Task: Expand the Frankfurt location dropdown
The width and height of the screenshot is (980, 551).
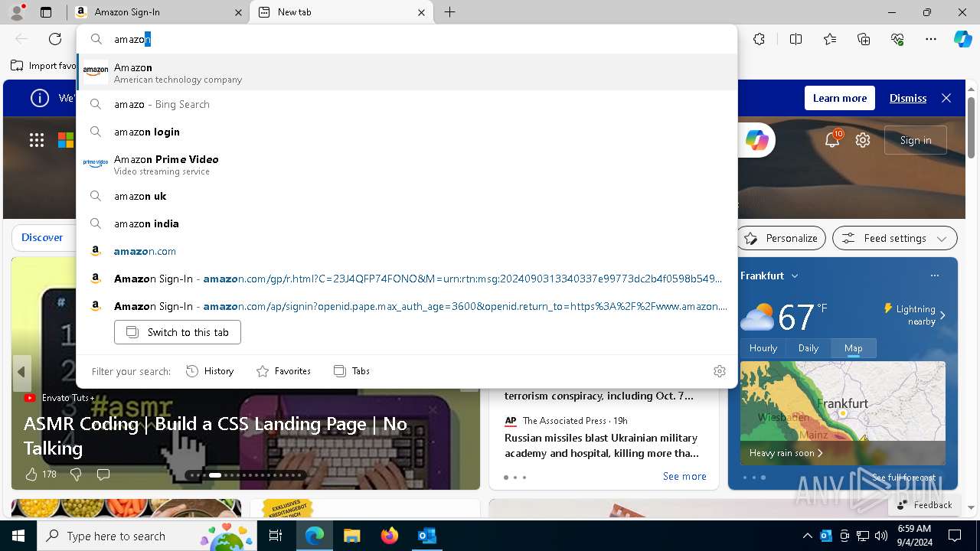Action: (795, 275)
